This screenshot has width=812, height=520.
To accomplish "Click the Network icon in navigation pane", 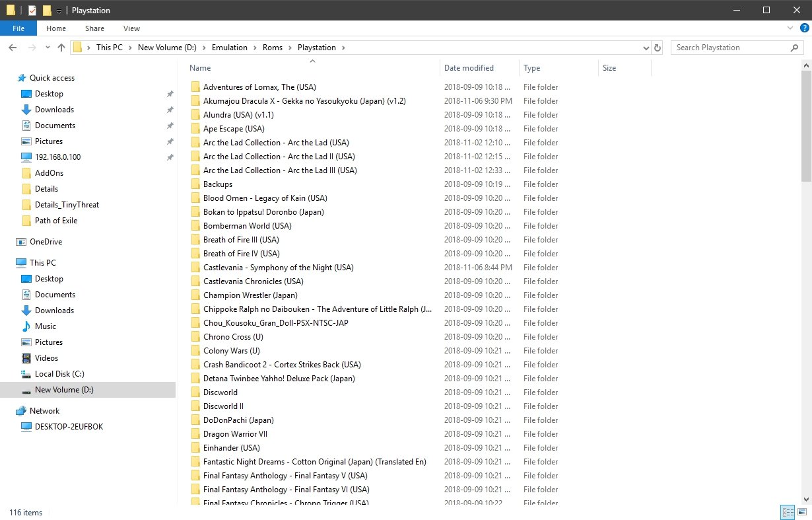I will (x=22, y=411).
